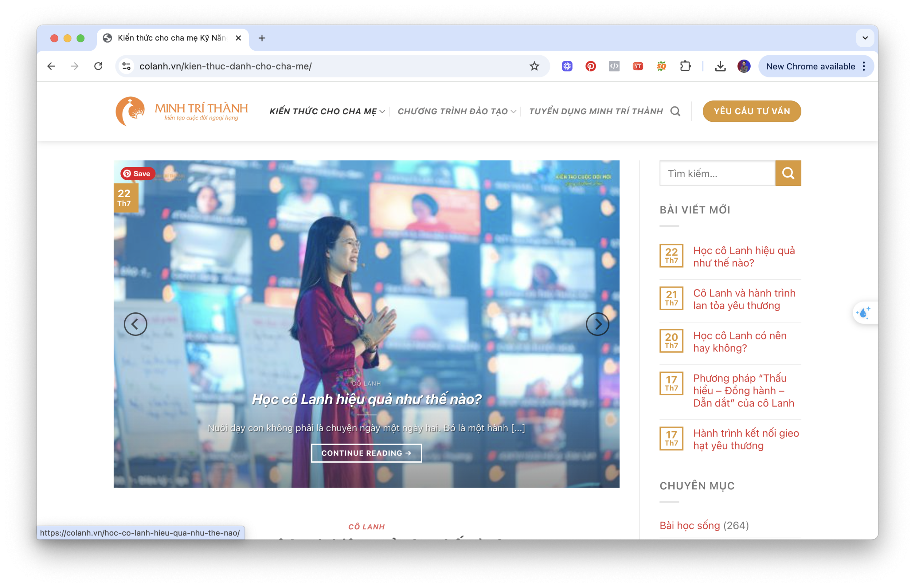Save the slider image to Pinterest
This screenshot has width=915, height=588.
[138, 173]
